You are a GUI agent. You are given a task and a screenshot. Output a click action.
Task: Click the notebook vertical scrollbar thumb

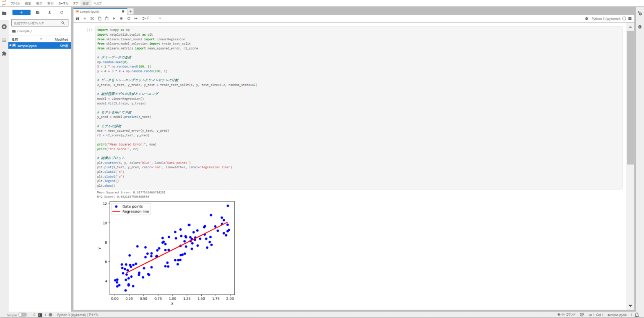pyautogui.click(x=630, y=96)
